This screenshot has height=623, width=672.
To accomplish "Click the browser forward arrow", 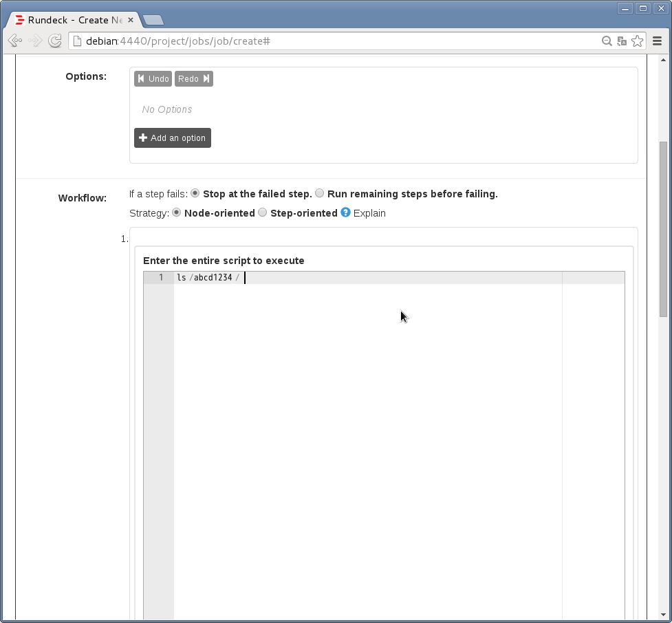I will 35,41.
